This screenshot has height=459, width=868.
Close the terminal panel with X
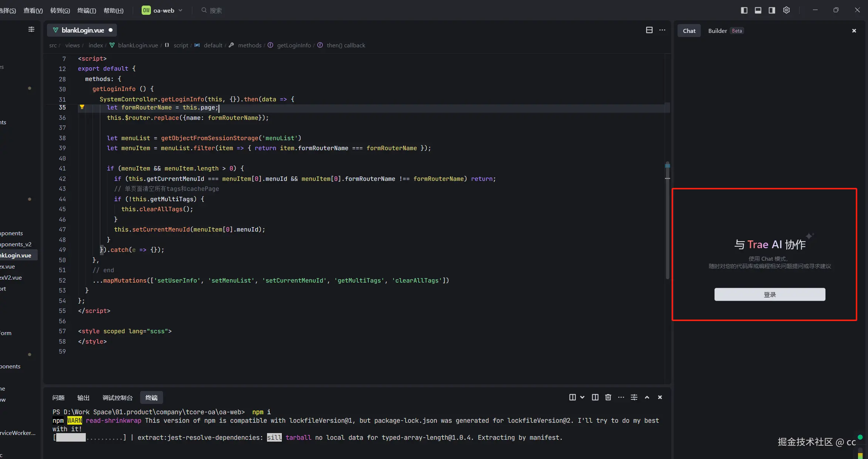pyautogui.click(x=660, y=397)
